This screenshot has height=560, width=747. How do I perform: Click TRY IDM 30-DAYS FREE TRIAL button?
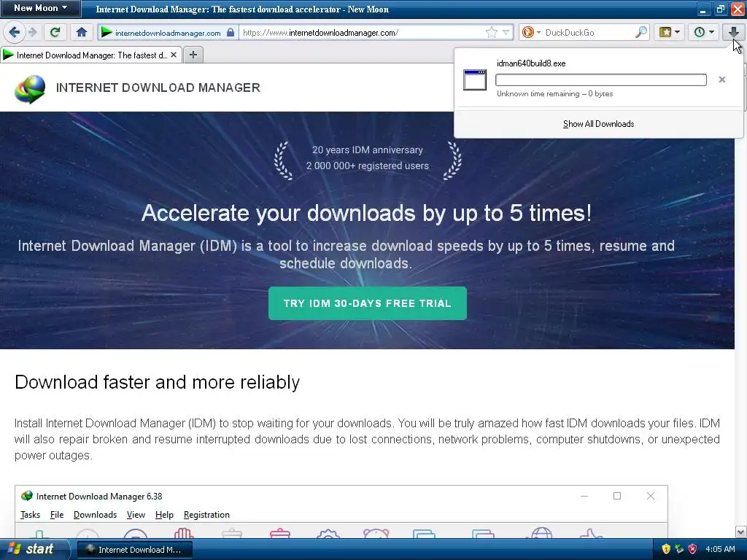point(368,303)
